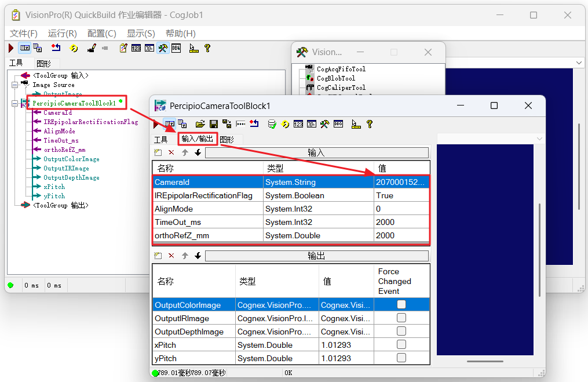588x382 pixels.
Task: Click the database check icon in PercipioCameraToolBlock1 toolbar
Action: [x=272, y=124]
